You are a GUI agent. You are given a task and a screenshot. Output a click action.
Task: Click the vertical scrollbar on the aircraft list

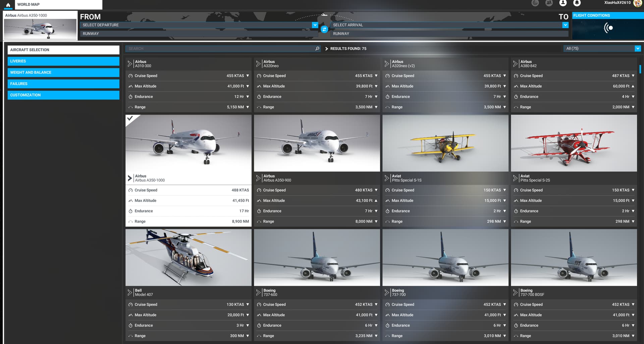pos(640,69)
